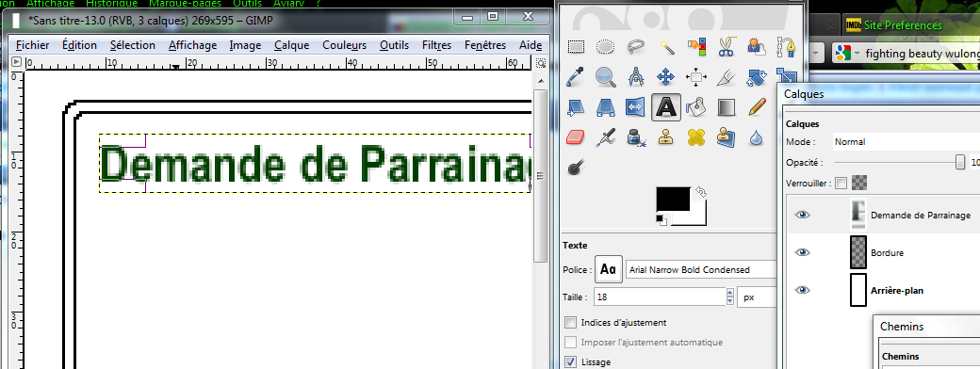Hide the Bordure layer
This screenshot has width=980, height=369.
(802, 252)
